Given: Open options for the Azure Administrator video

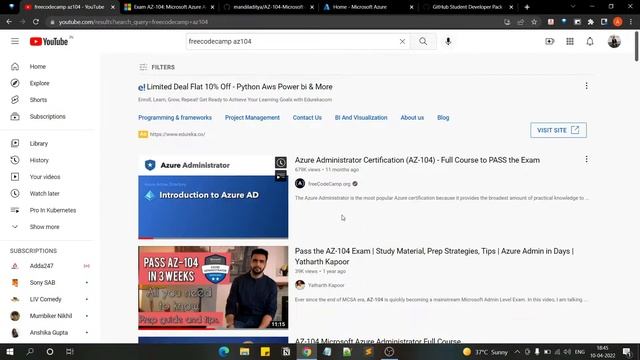Looking at the screenshot, I should click(586, 159).
